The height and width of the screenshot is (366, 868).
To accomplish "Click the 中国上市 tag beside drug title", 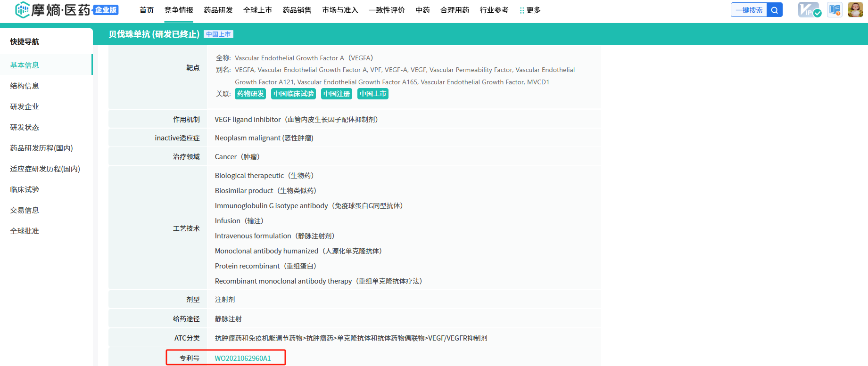I will click(218, 34).
